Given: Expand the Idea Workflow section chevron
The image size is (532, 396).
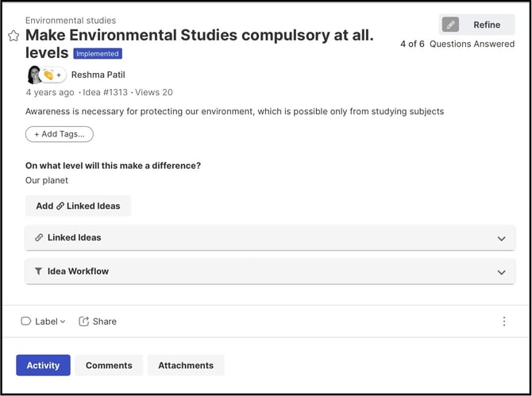Looking at the screenshot, I should click(x=501, y=271).
